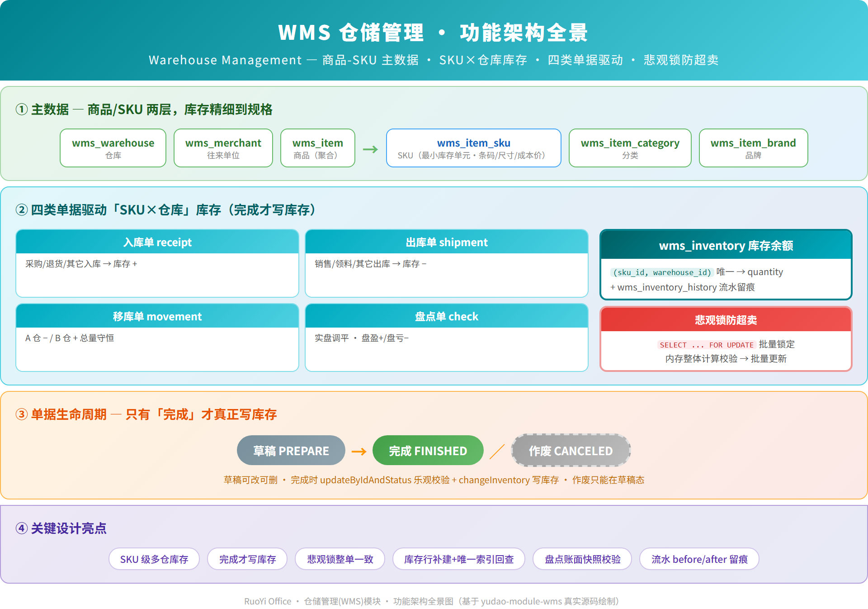This screenshot has height=609, width=868.
Task: Click text 销售/领料/其它出库 → 库存 −
Action: tap(371, 264)
